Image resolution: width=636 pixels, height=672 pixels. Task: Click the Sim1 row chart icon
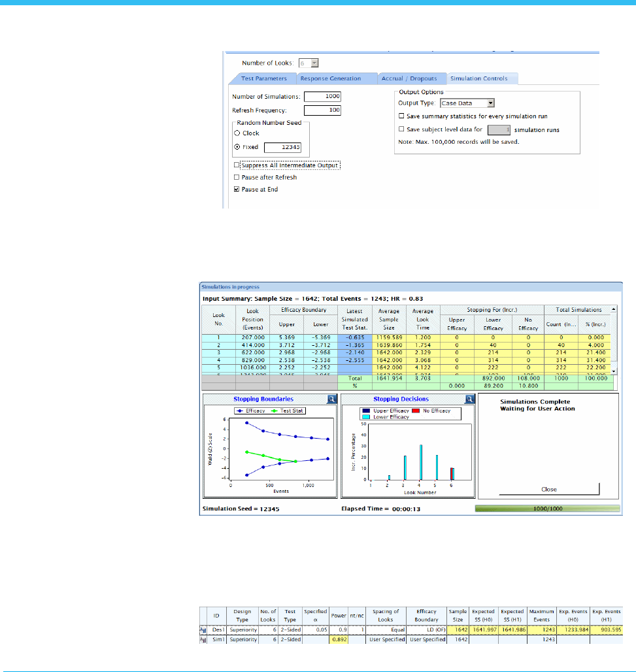click(203, 639)
